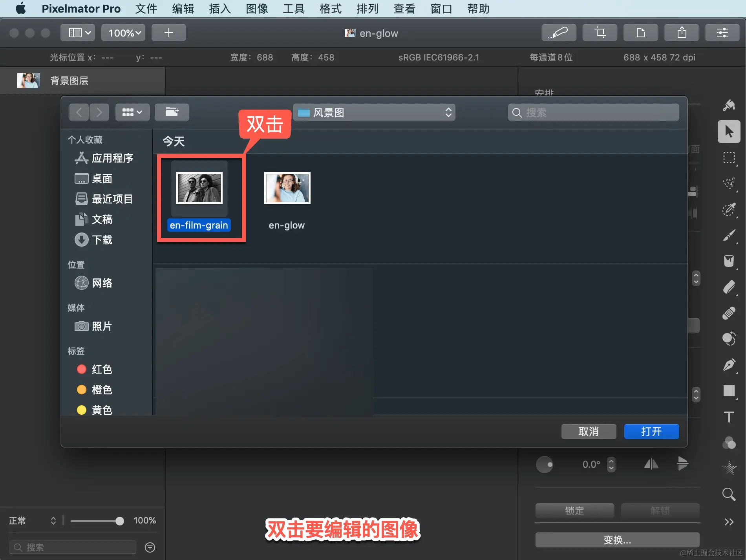Open 最近项目 in the sidebar
This screenshot has height=560, width=746.
[104, 199]
